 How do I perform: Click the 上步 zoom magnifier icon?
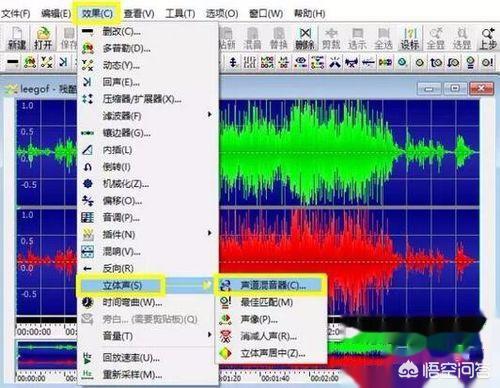(x=487, y=38)
